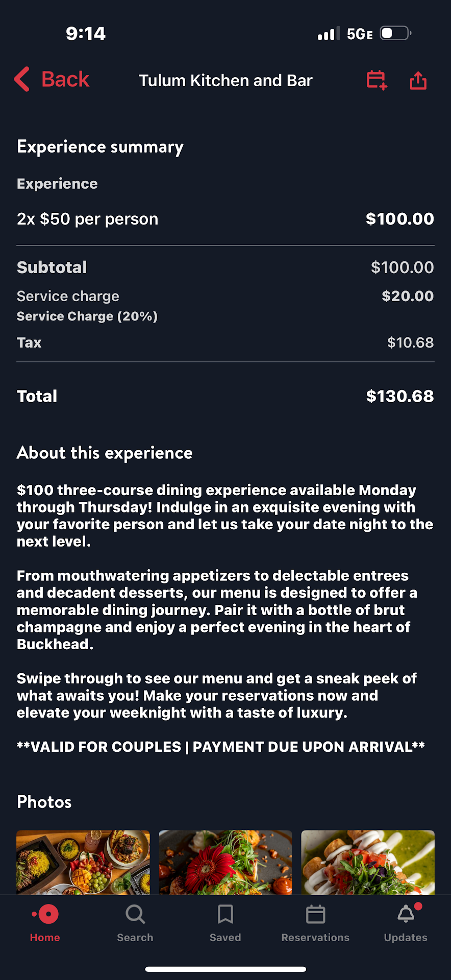Open the green sauce dish photo
The width and height of the screenshot is (451, 980).
click(x=367, y=862)
